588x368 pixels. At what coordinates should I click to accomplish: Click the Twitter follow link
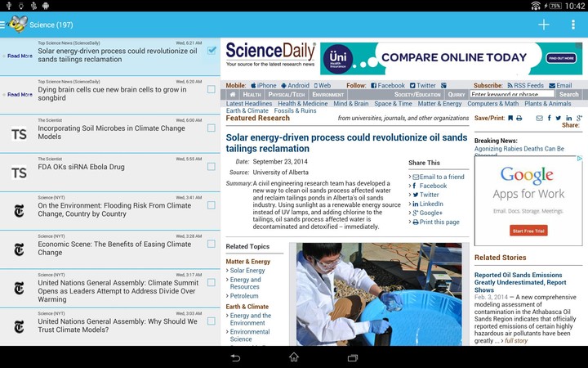click(423, 86)
